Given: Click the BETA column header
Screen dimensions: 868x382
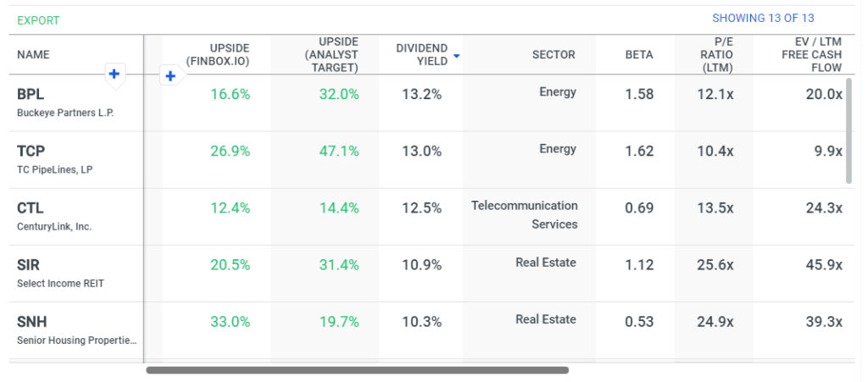Looking at the screenshot, I should [x=639, y=55].
